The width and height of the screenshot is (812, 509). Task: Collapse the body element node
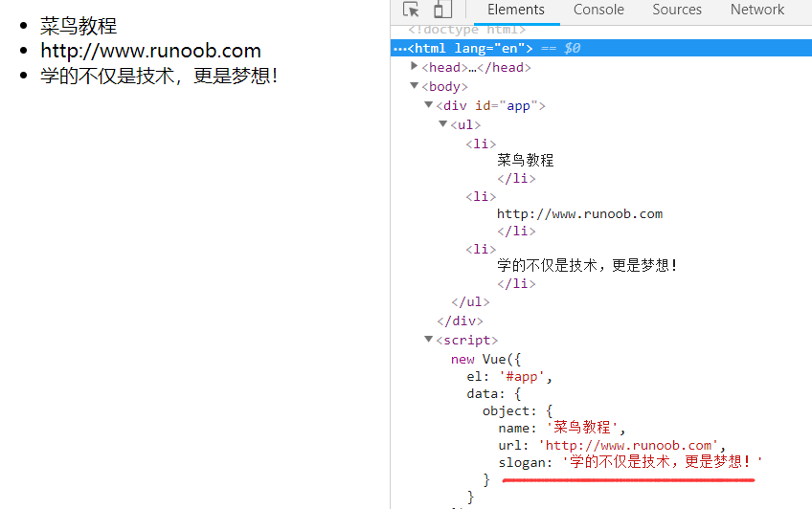point(415,86)
